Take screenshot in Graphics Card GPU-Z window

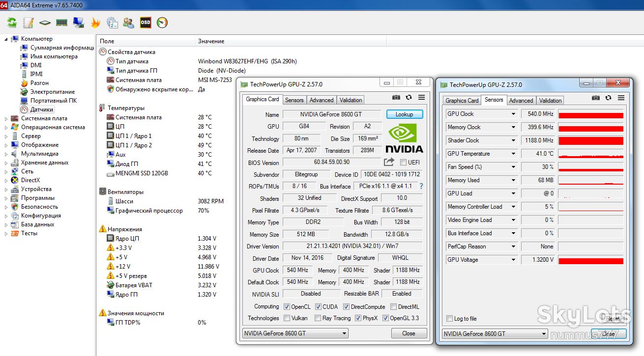click(396, 98)
